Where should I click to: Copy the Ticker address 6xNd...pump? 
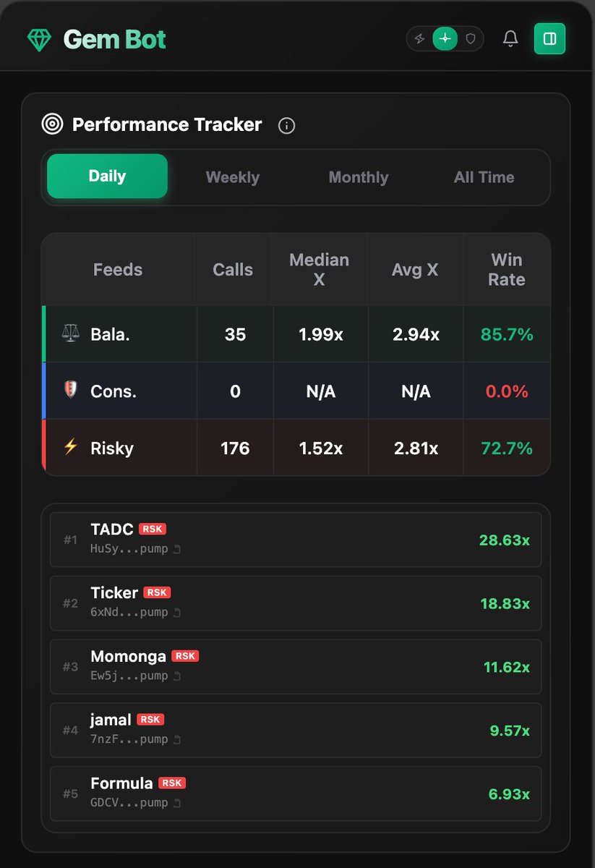177,613
